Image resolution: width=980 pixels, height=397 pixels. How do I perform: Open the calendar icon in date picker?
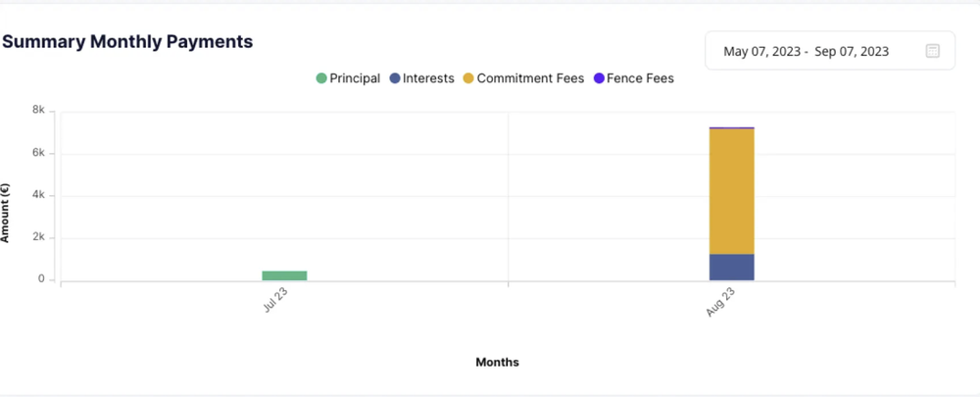pos(933,51)
